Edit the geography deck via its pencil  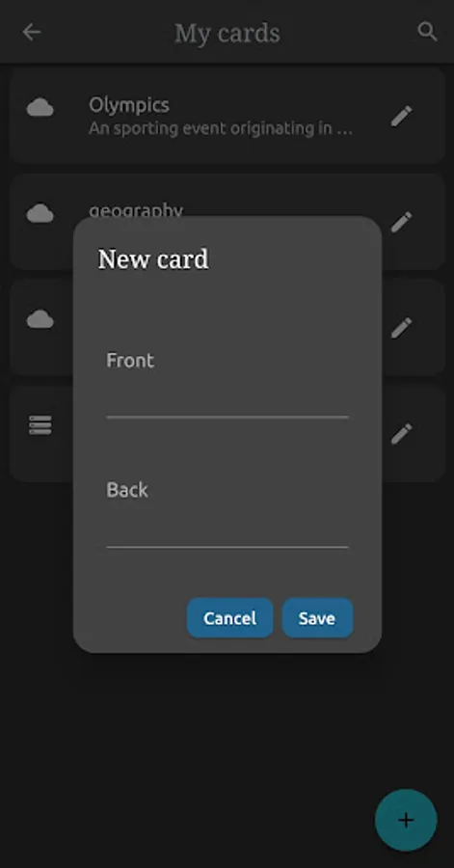point(401,222)
